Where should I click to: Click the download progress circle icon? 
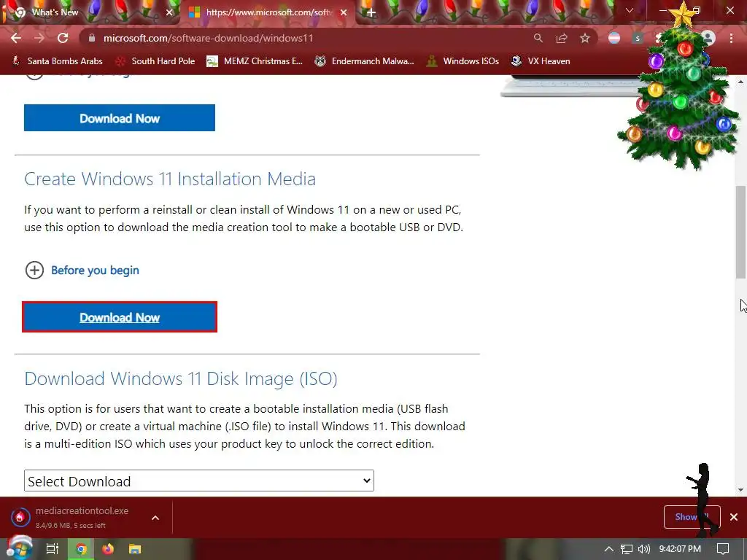click(20, 517)
